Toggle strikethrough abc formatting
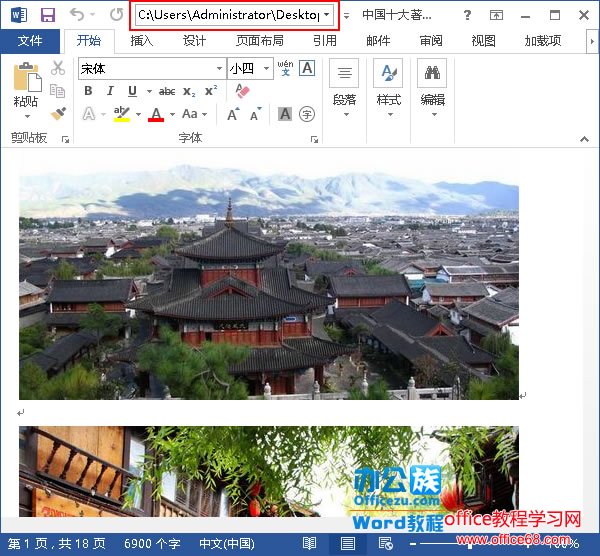The image size is (600, 556). click(x=167, y=91)
